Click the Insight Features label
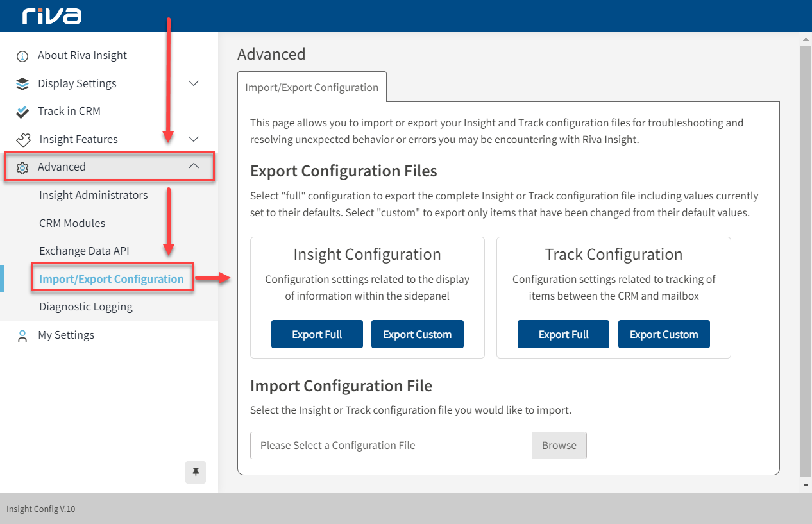The image size is (812, 524). tap(79, 139)
